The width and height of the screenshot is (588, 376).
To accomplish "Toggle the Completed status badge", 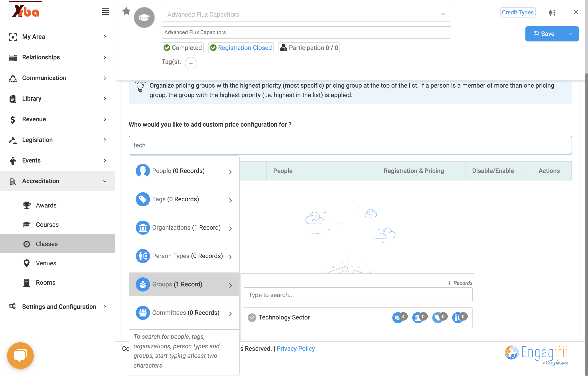I will tap(183, 48).
